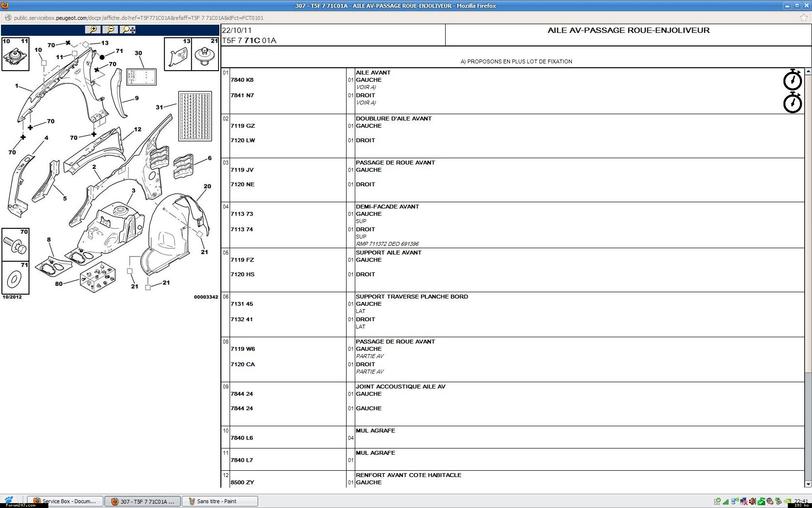This screenshot has height=508, width=812.
Task: Open the green checkmark security tray icon
Action: pyautogui.click(x=761, y=501)
